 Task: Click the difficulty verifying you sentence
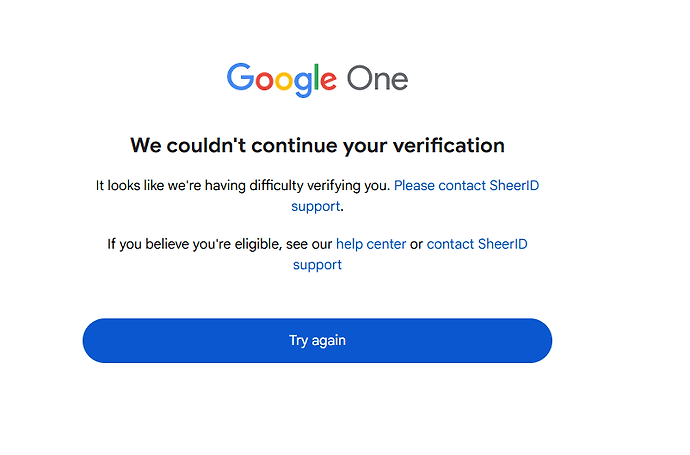243,186
